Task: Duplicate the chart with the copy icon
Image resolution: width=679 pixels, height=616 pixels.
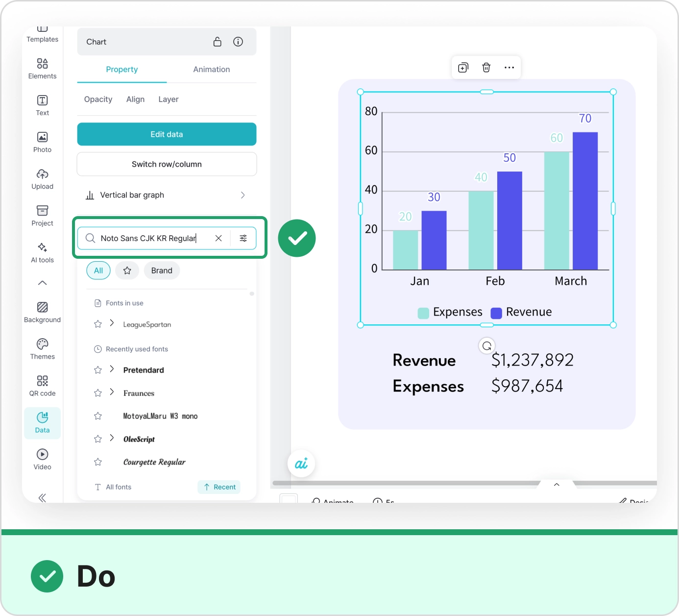Action: 463,68
